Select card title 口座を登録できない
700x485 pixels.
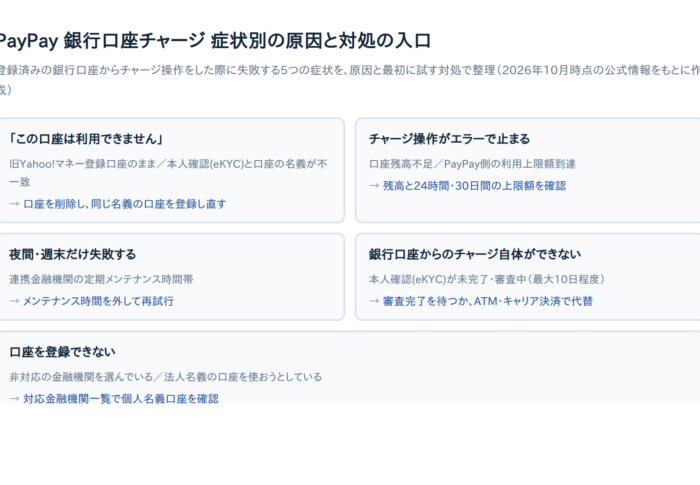click(62, 352)
